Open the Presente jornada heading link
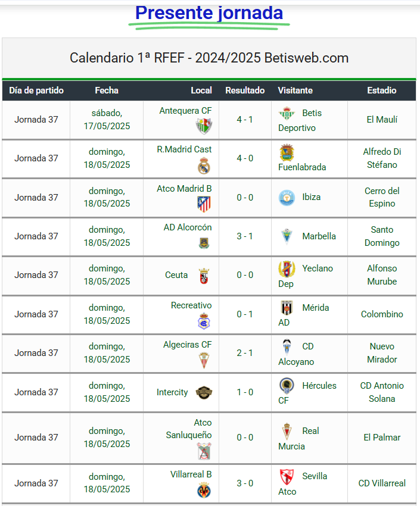Image resolution: width=420 pixels, height=506 pixels. click(x=209, y=13)
